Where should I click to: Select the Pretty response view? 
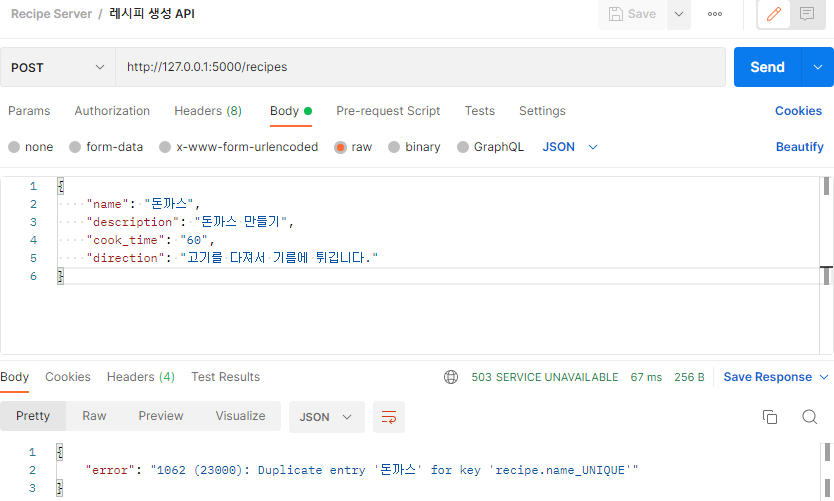33,416
